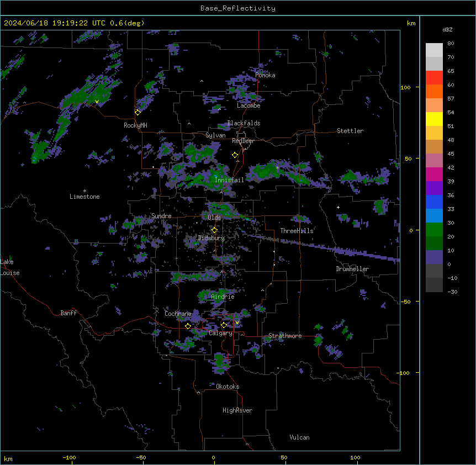
Task: Click the yellow diamond marker below Cochrane
Action: 188,326
